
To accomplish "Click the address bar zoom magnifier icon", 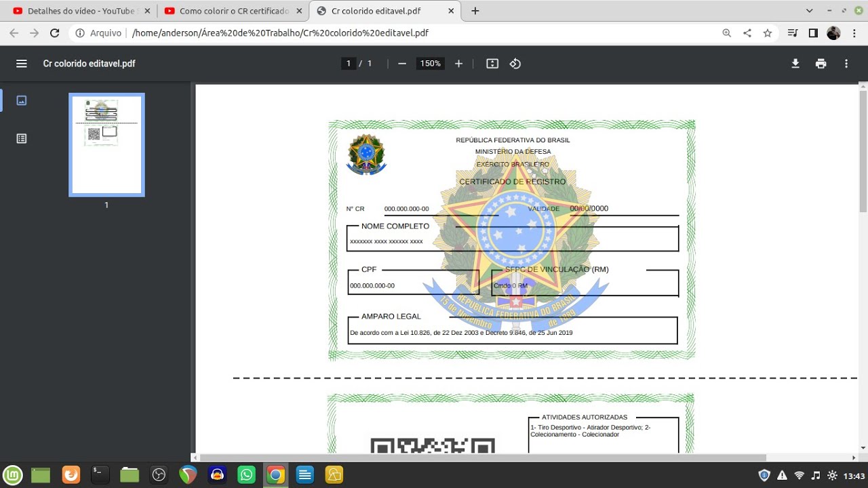I will point(727,33).
